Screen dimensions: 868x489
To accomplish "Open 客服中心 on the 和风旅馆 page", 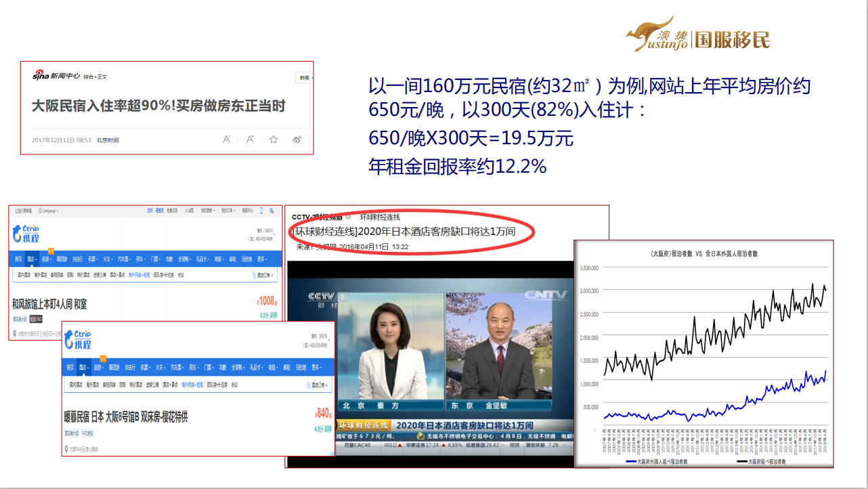I will [247, 211].
